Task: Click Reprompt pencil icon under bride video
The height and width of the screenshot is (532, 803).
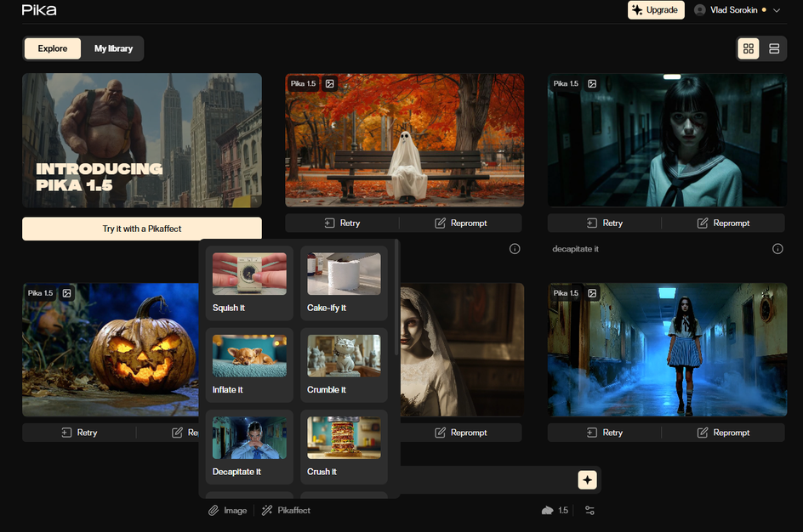Action: [440, 433]
